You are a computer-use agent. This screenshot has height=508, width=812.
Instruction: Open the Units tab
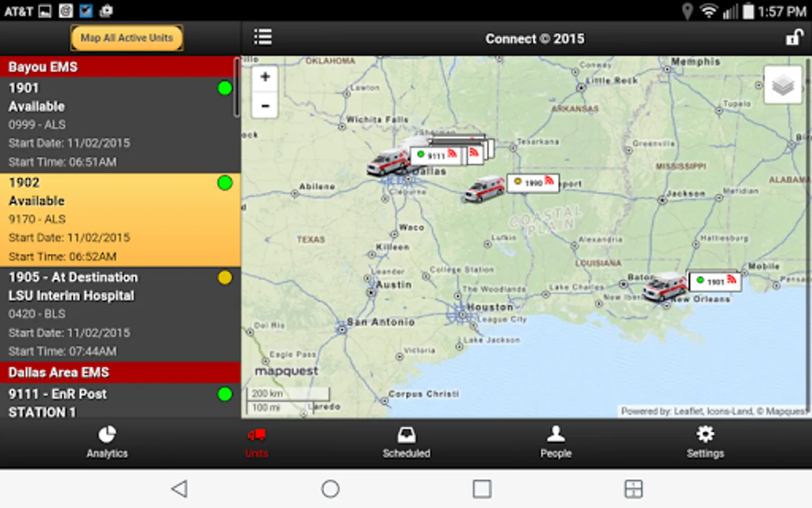[x=257, y=443]
